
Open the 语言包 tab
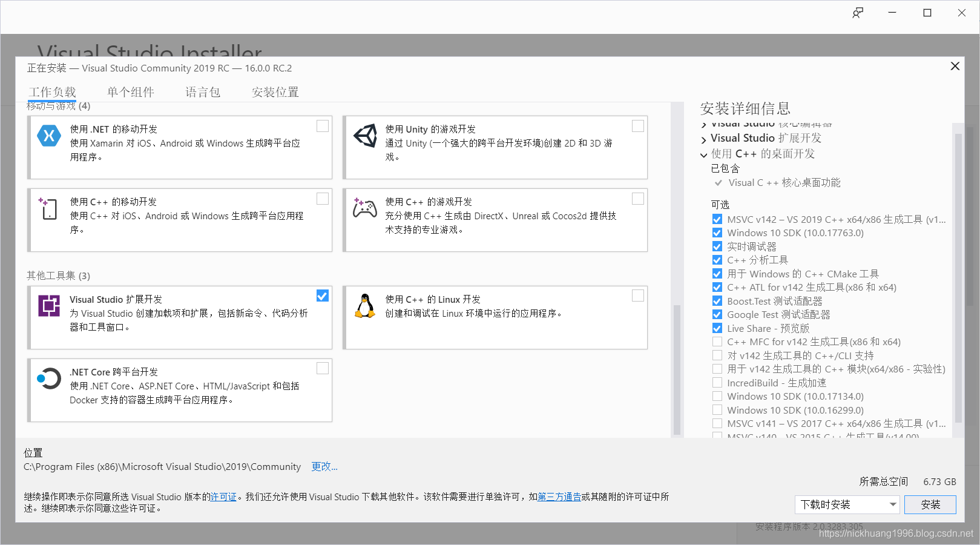coord(203,91)
